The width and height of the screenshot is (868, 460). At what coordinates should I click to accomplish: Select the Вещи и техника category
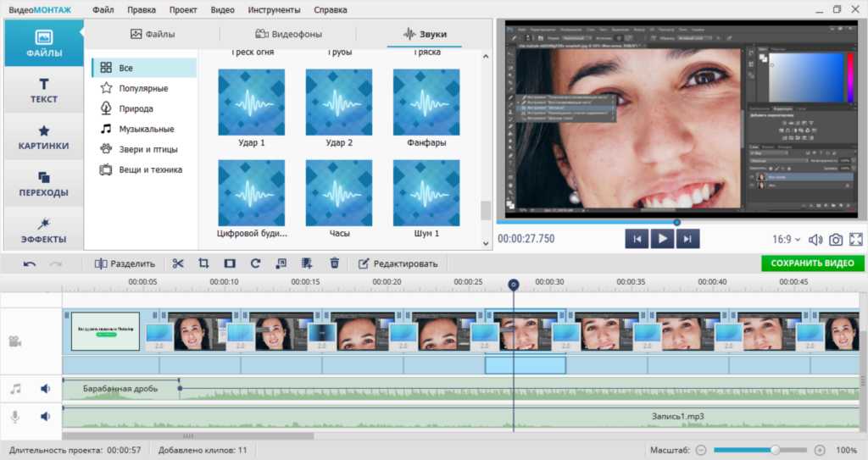tap(144, 170)
